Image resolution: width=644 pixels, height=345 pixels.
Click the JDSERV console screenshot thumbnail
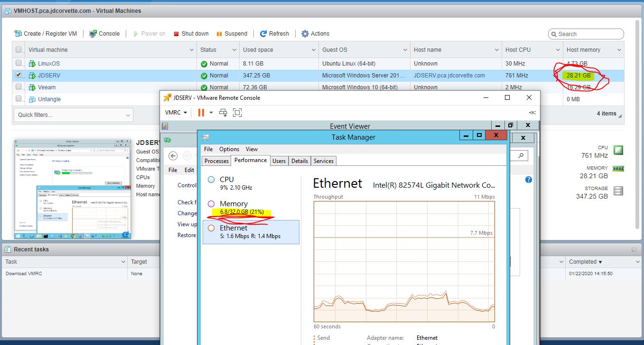tap(73, 189)
